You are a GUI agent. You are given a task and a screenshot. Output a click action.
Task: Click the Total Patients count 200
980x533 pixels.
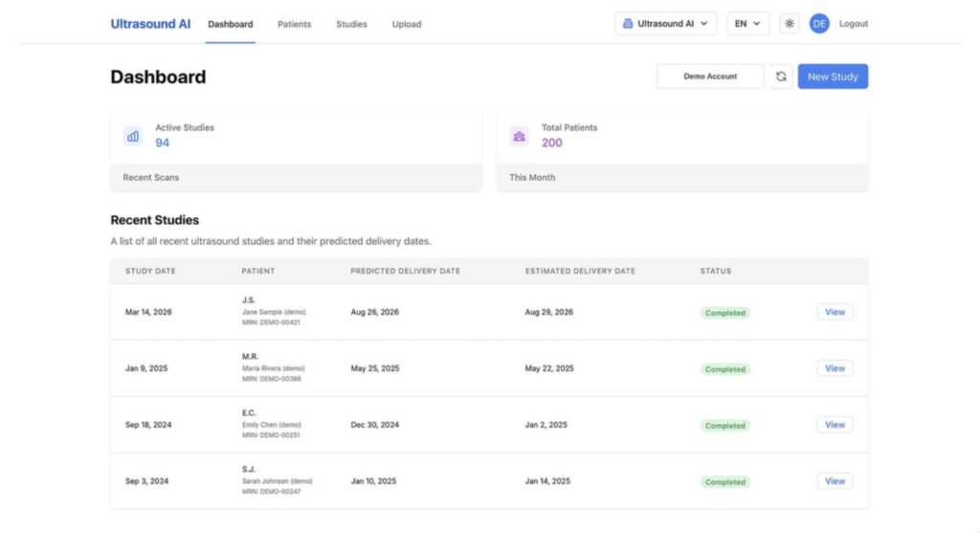pyautogui.click(x=551, y=143)
